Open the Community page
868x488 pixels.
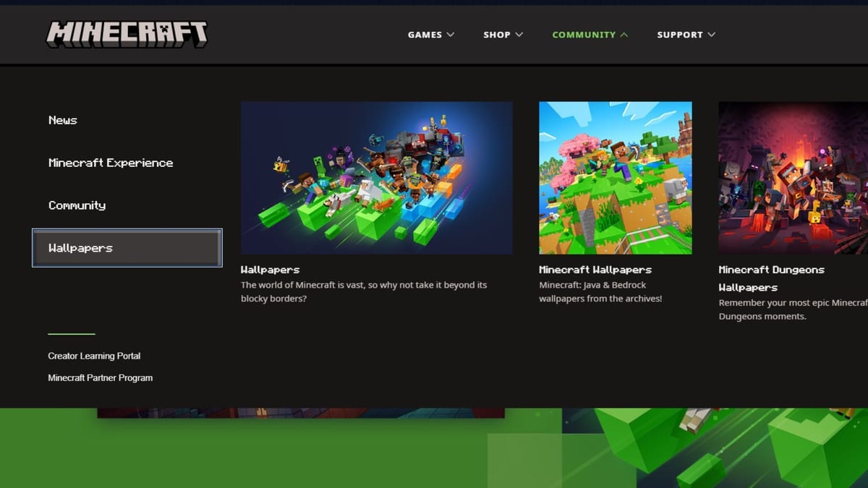point(77,205)
